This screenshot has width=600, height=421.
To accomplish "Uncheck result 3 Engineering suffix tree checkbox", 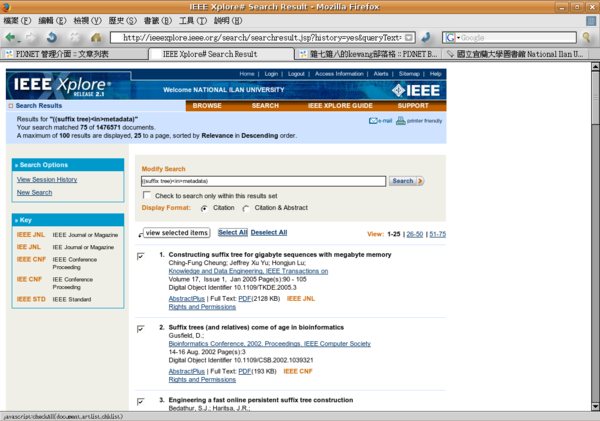I will 141,401.
